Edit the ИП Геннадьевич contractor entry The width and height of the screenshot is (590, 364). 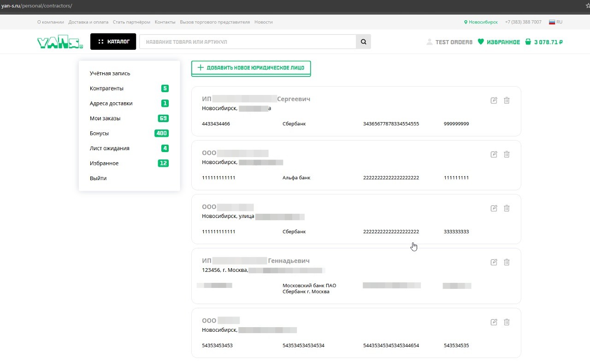(494, 262)
